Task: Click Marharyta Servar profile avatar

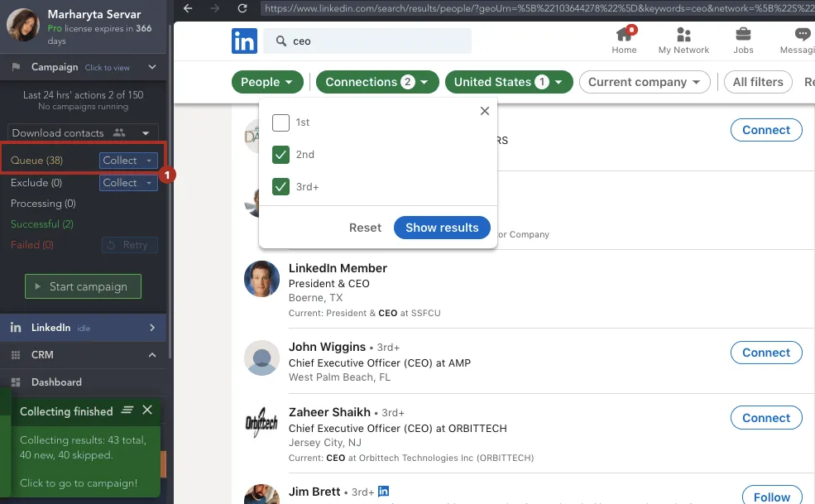Action: coord(23,25)
